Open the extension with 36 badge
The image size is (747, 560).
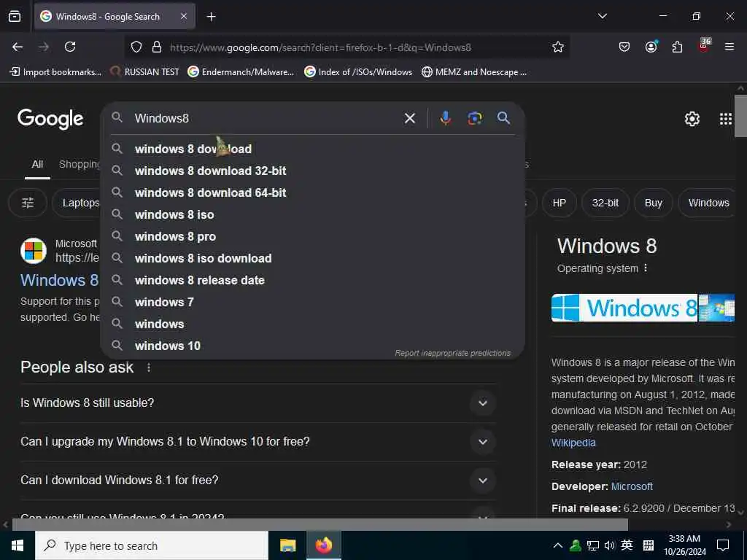pyautogui.click(x=704, y=45)
